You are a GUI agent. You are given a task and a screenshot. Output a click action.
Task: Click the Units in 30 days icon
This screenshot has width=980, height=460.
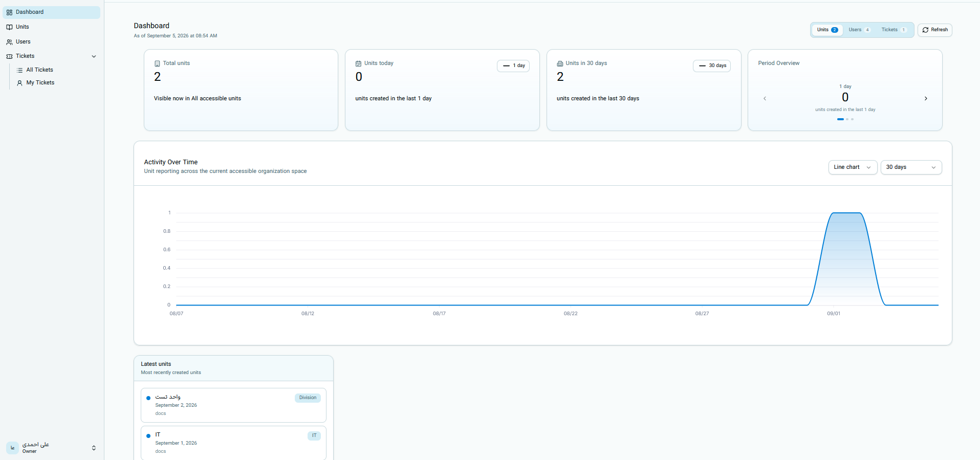[x=560, y=63]
